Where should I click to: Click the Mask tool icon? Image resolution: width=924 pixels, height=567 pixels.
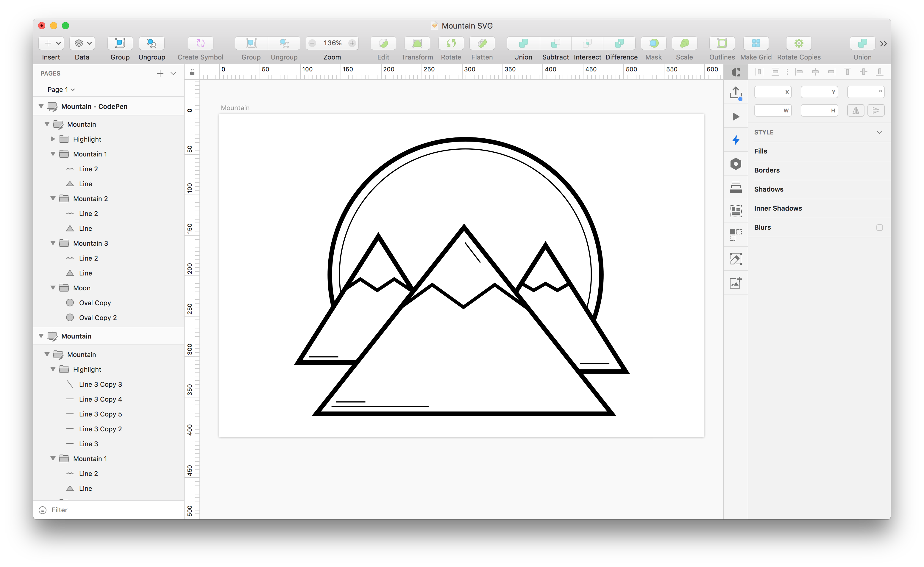pos(653,43)
